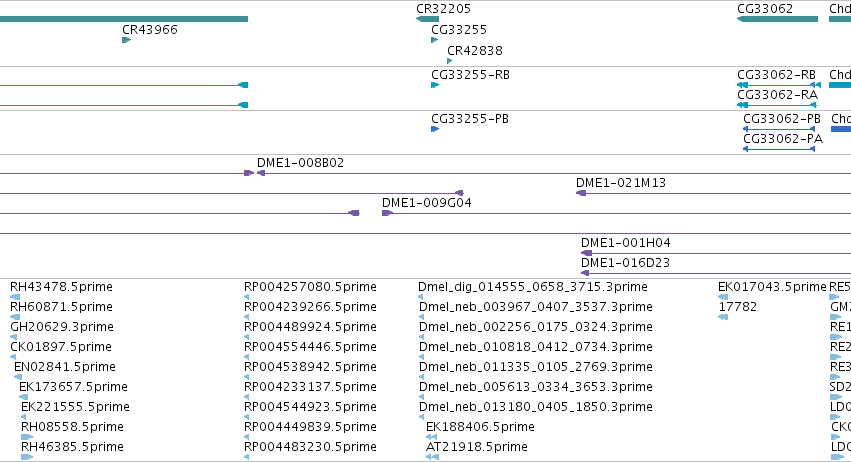Select the CG33255-RB transcript arrow
This screenshot has width=851, height=462.
(x=435, y=85)
